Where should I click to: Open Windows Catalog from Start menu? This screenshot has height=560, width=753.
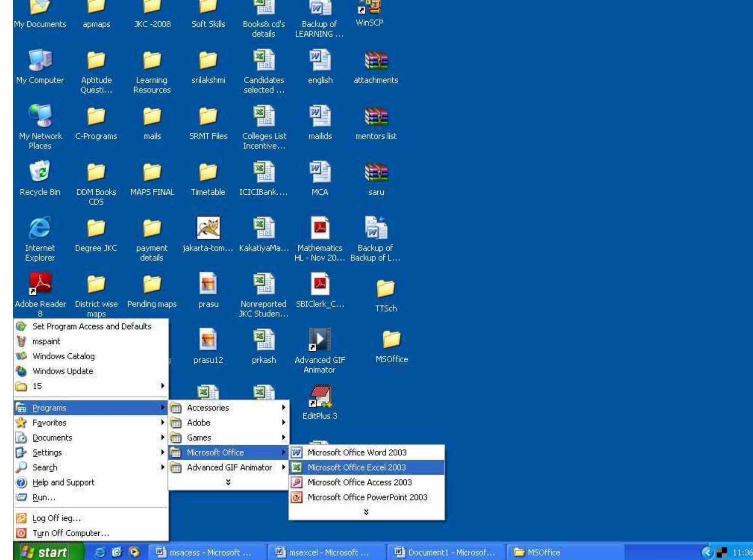(91, 356)
